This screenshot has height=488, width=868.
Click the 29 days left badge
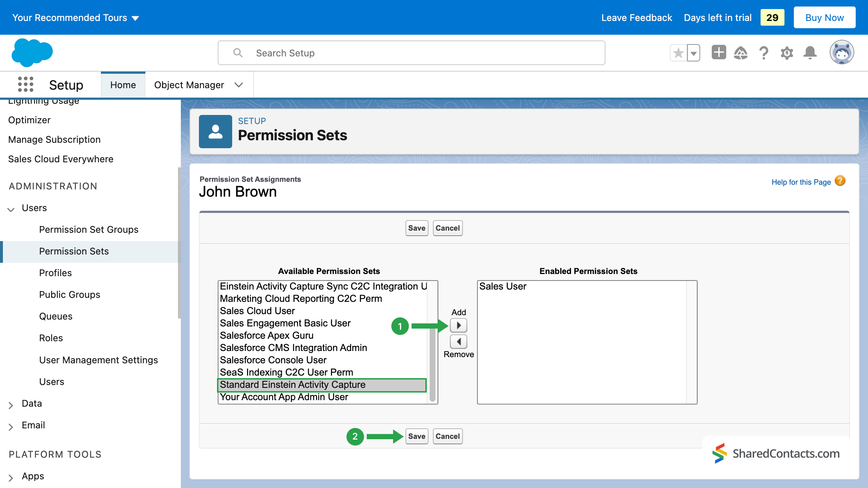772,17
